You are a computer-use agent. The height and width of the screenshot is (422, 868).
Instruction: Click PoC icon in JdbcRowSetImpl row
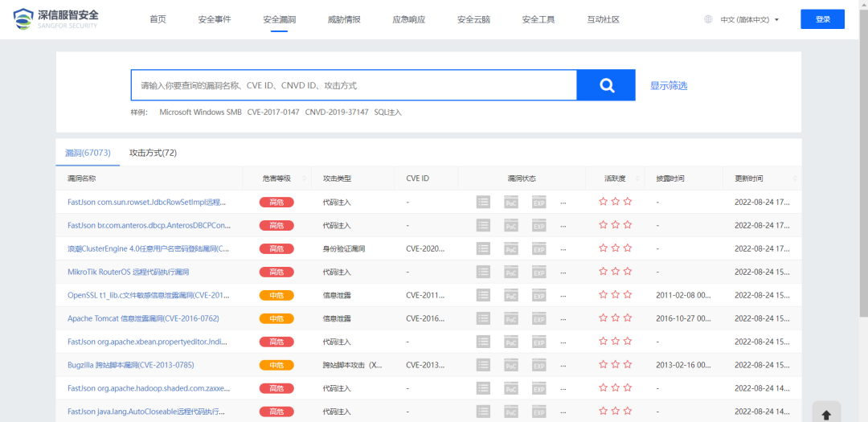pyautogui.click(x=511, y=202)
